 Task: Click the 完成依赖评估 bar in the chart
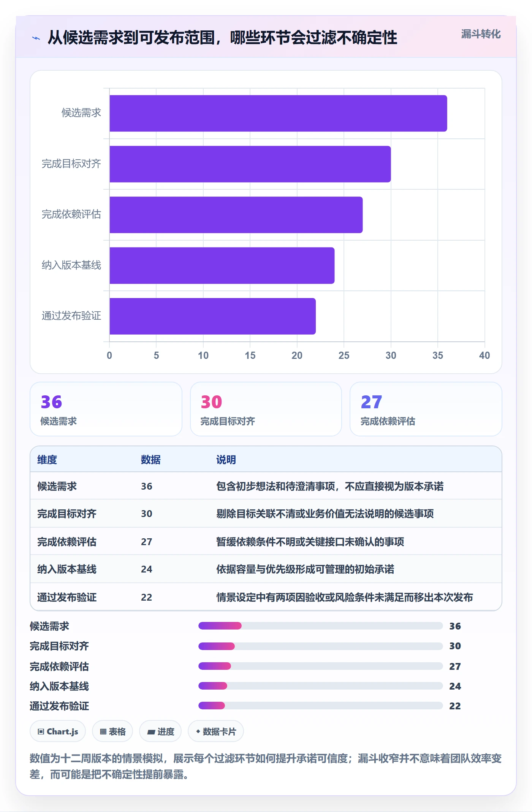[x=236, y=215]
